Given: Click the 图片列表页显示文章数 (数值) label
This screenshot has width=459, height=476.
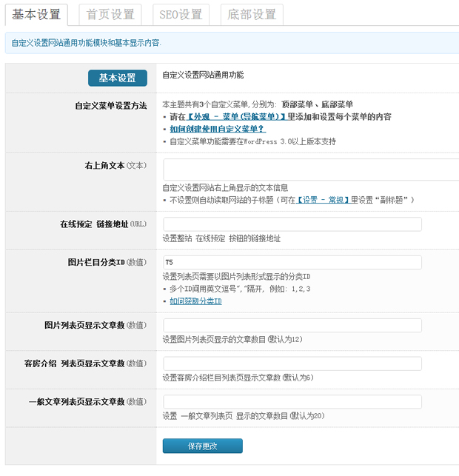Looking at the screenshot, I should click(96, 325).
